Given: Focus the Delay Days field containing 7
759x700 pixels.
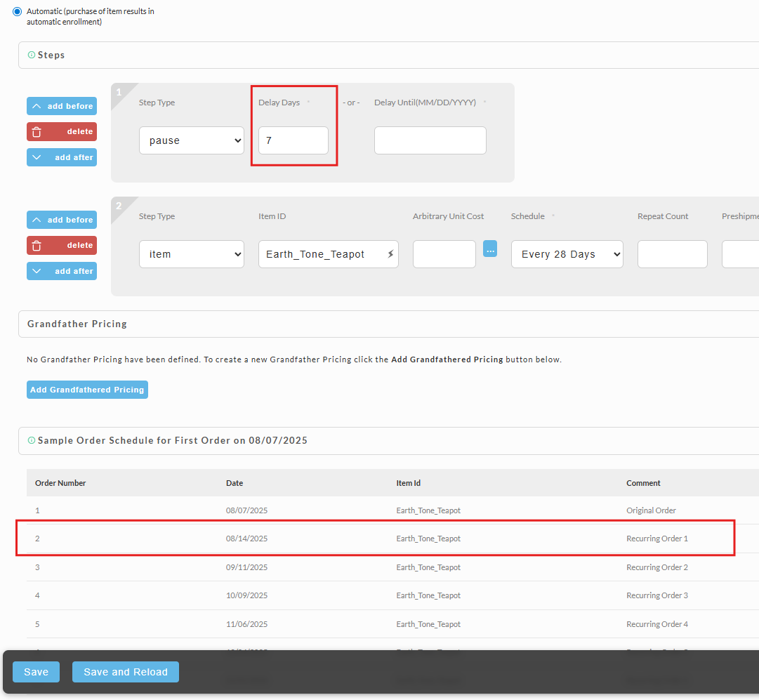Looking at the screenshot, I should pyautogui.click(x=293, y=140).
